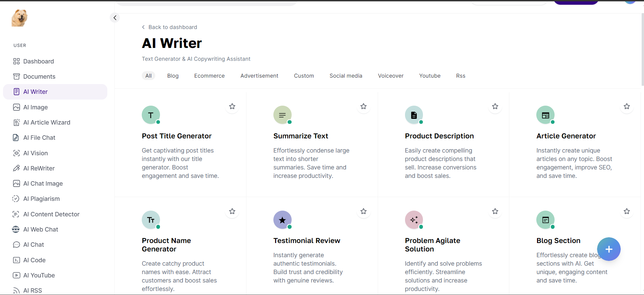Click the dog avatar logo
The height and width of the screenshot is (295, 644).
tap(19, 18)
